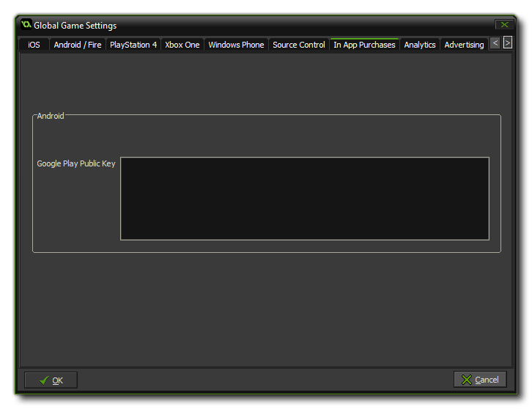The height and width of the screenshot is (409, 532).
Task: Switch to the Source Control tab
Action: pyautogui.click(x=298, y=45)
